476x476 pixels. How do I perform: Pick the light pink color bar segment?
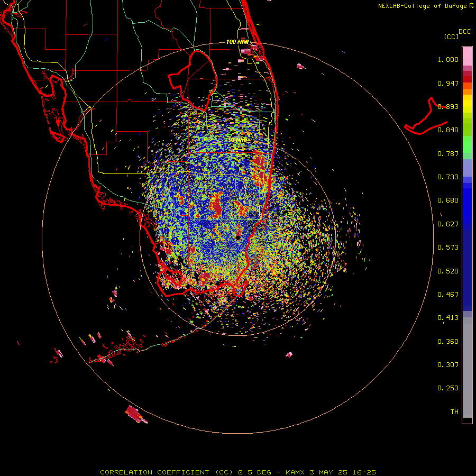click(x=467, y=57)
